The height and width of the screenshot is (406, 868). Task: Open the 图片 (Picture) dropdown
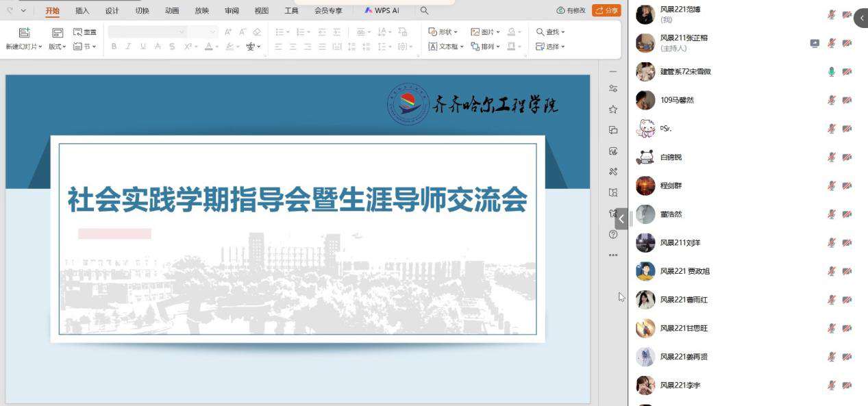pyautogui.click(x=486, y=32)
